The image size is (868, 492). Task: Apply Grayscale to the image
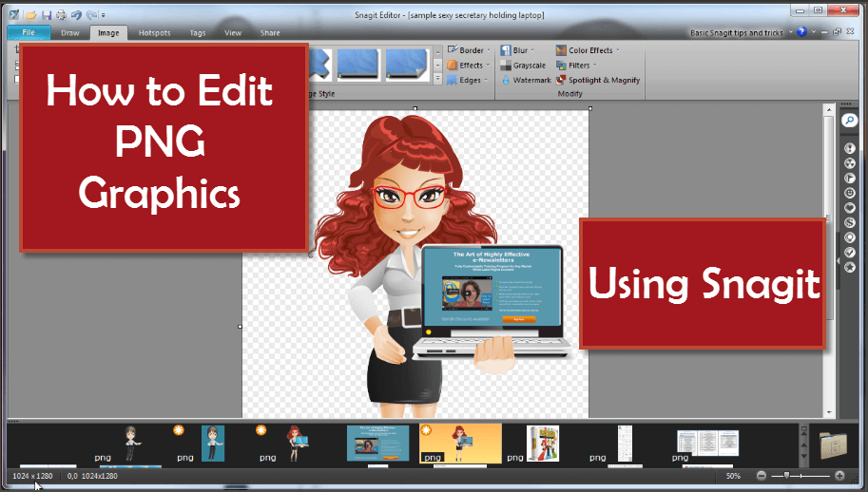(523, 66)
